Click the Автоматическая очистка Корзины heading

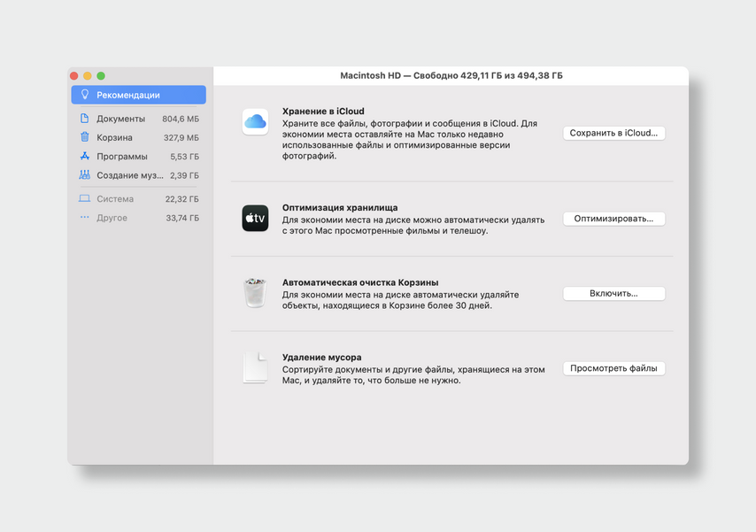[360, 282]
